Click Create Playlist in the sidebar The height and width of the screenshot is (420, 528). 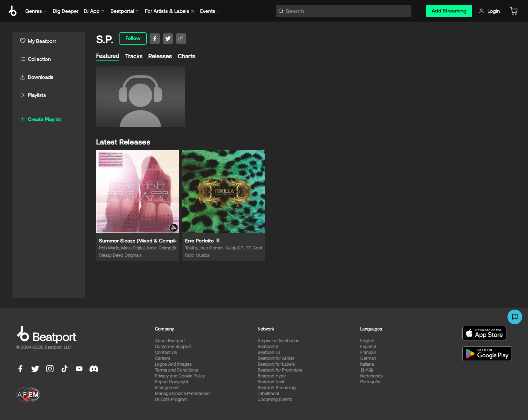(41, 119)
